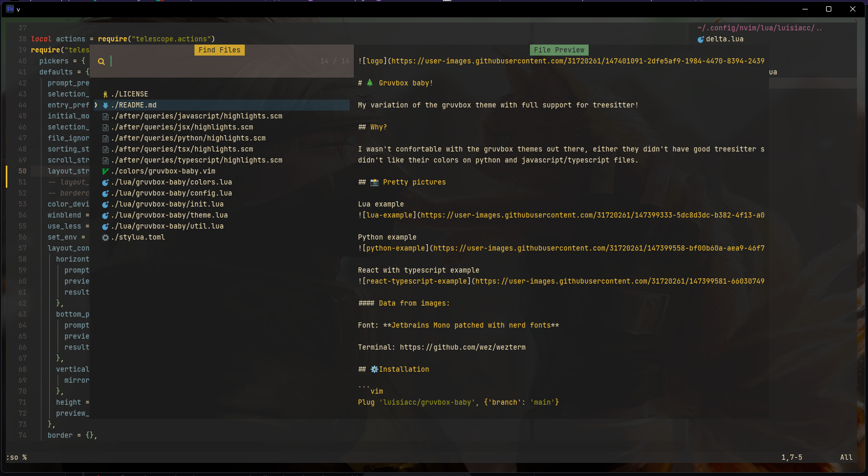868x476 pixels.
Task: Click the file icon beside javascript/highlights.scm
Action: tap(105, 116)
